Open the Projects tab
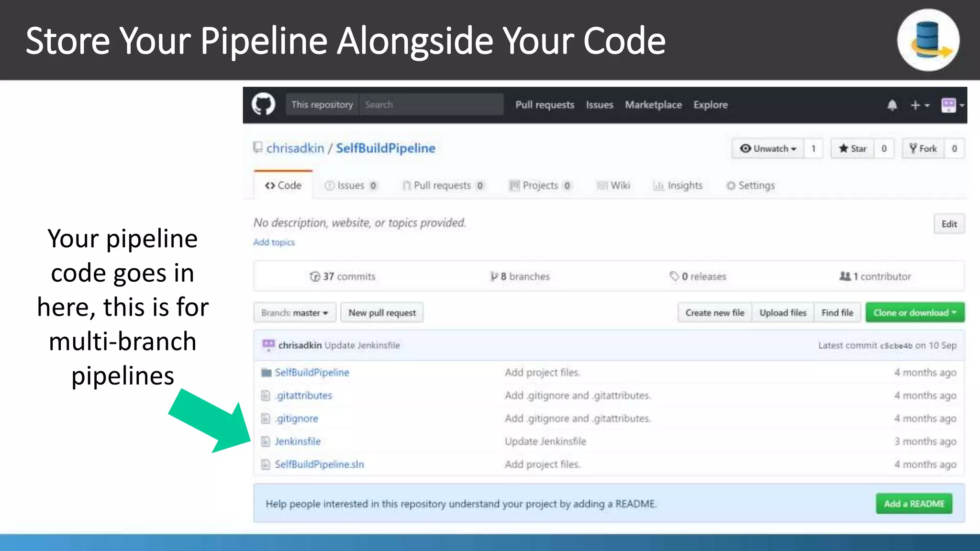This screenshot has width=980, height=551. point(540,186)
